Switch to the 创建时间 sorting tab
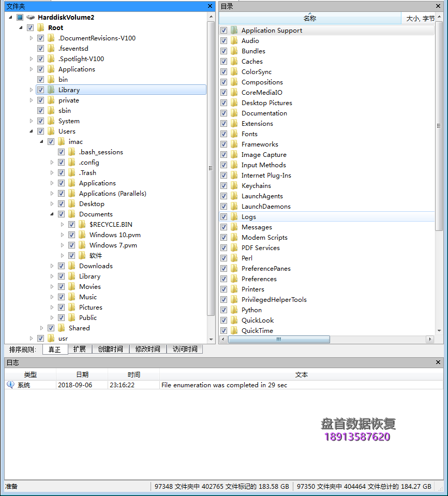Viewport: 448px width, 496px height. (x=109, y=349)
